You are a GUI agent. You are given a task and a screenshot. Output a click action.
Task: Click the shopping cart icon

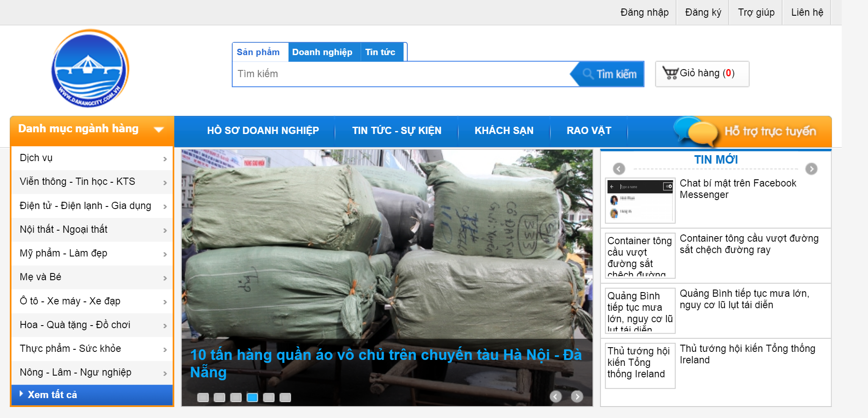click(x=670, y=73)
